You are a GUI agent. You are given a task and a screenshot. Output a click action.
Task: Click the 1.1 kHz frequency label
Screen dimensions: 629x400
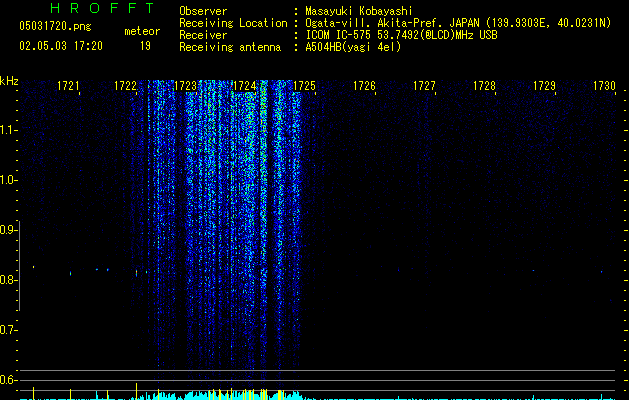9,130
